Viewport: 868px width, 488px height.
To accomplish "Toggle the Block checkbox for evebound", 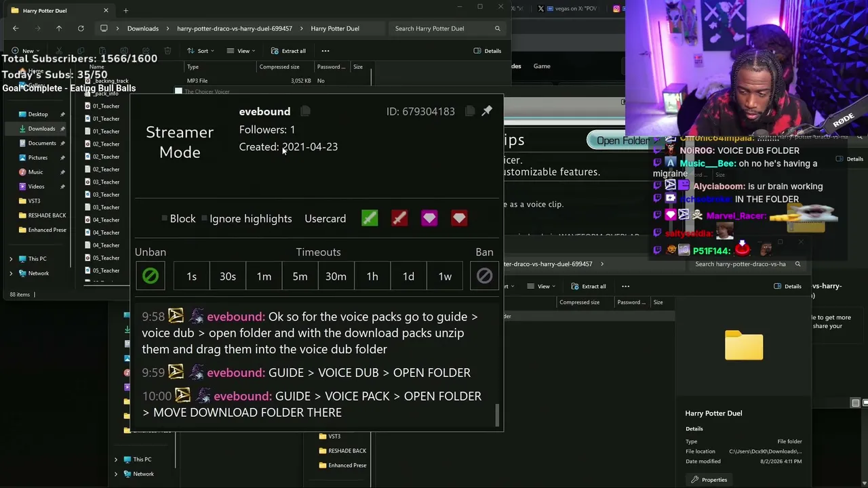I will point(165,218).
